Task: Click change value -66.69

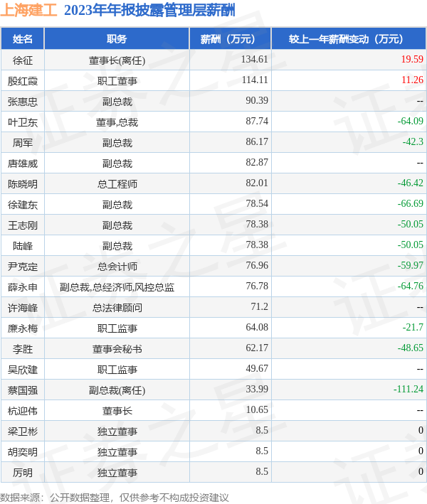Action: point(410,203)
